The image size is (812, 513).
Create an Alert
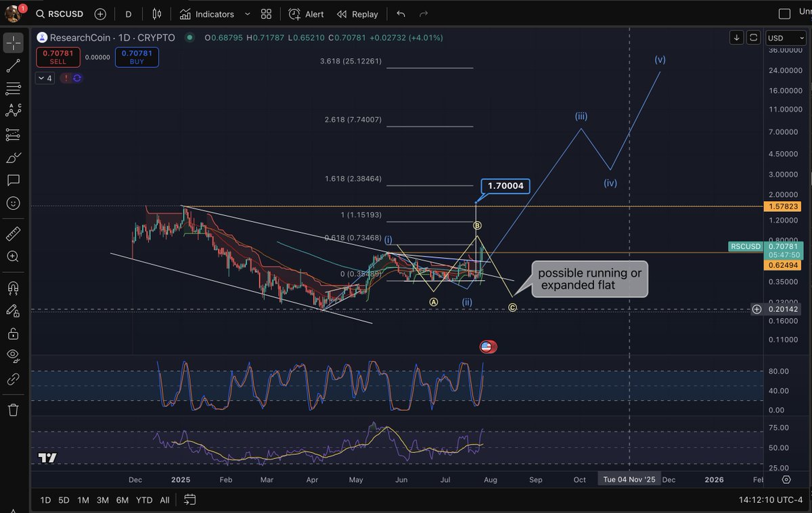pyautogui.click(x=306, y=14)
